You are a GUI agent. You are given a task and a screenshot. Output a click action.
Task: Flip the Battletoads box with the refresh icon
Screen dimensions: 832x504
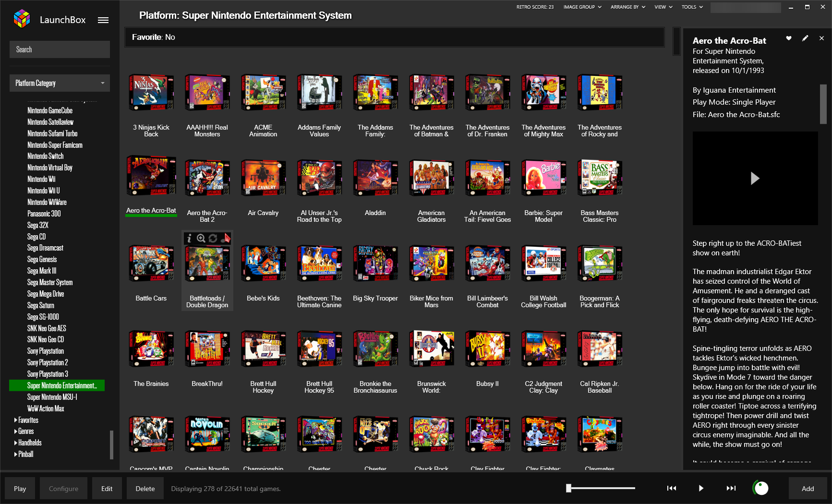click(213, 238)
